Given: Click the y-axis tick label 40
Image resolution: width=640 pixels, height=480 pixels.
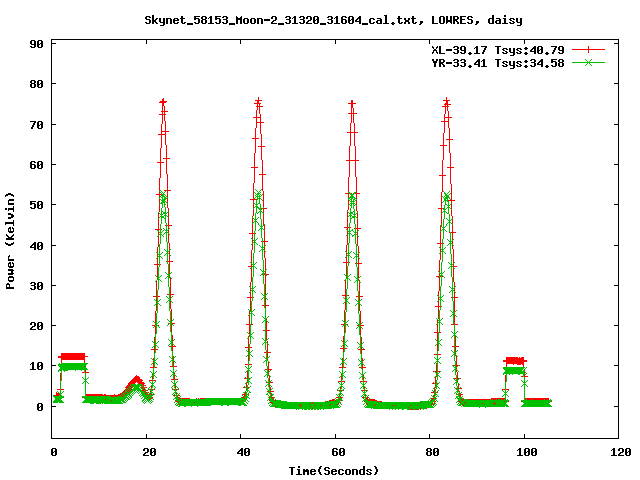Looking at the screenshot, I should tap(36, 246).
